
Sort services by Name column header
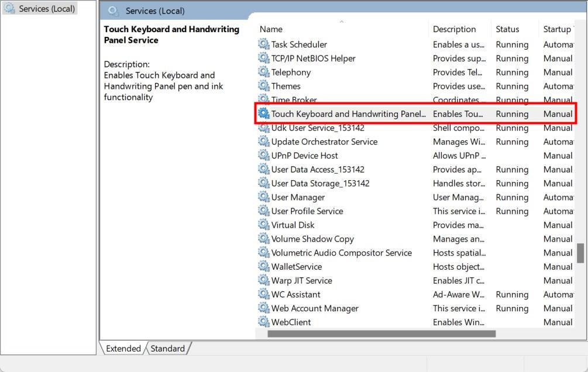[271, 29]
